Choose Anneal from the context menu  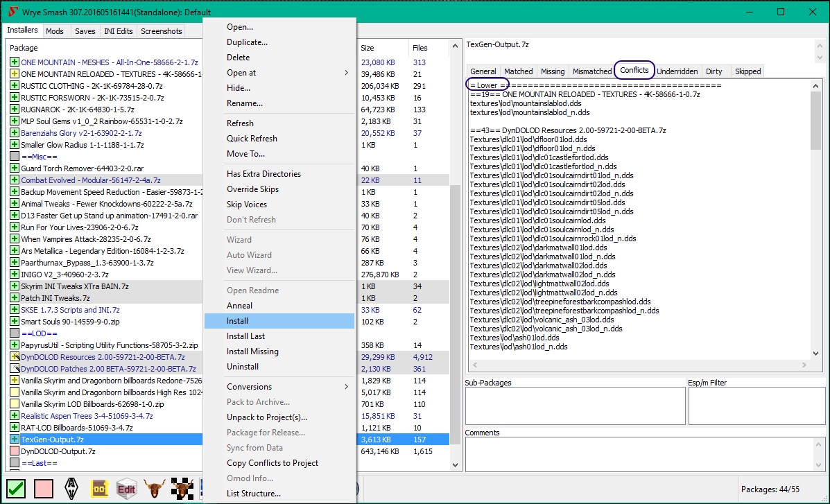click(x=279, y=306)
